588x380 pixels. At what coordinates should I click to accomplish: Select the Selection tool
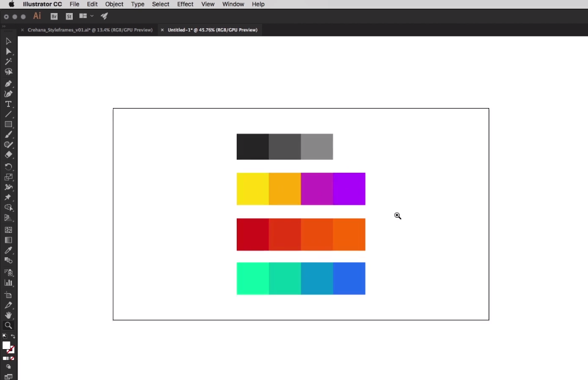point(8,41)
